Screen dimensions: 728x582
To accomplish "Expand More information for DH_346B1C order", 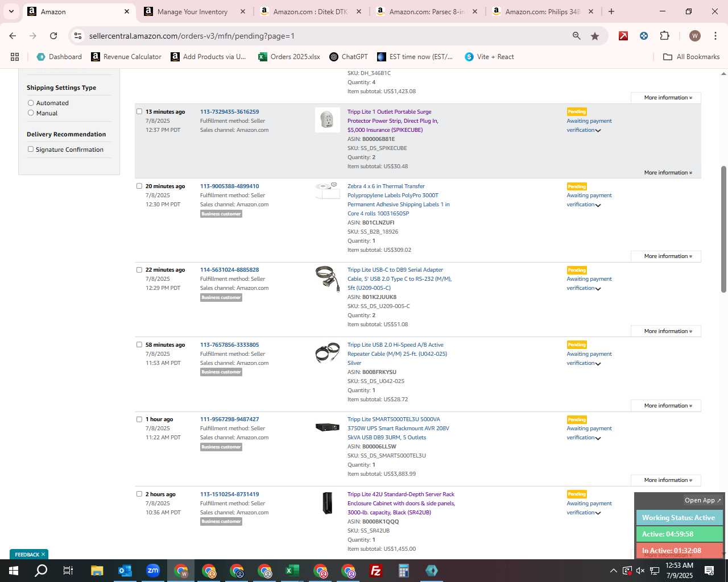I will coord(666,98).
